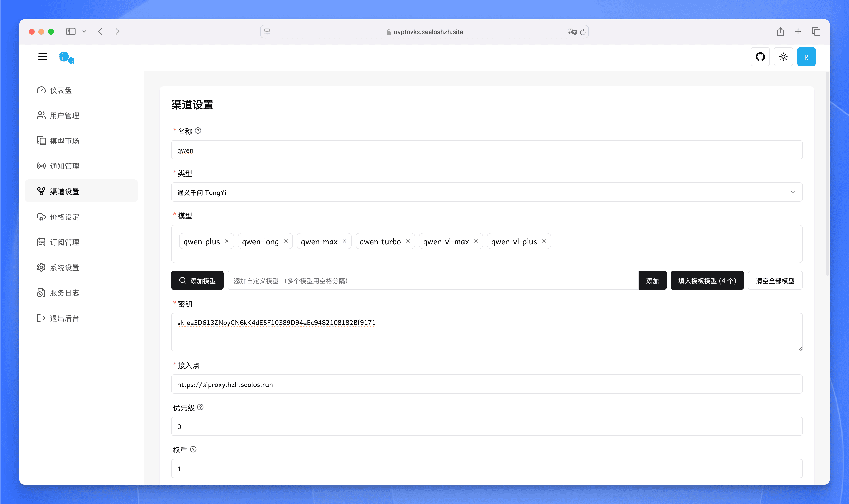
Task: Click the 退出后台 logout menu item
Action: [65, 318]
